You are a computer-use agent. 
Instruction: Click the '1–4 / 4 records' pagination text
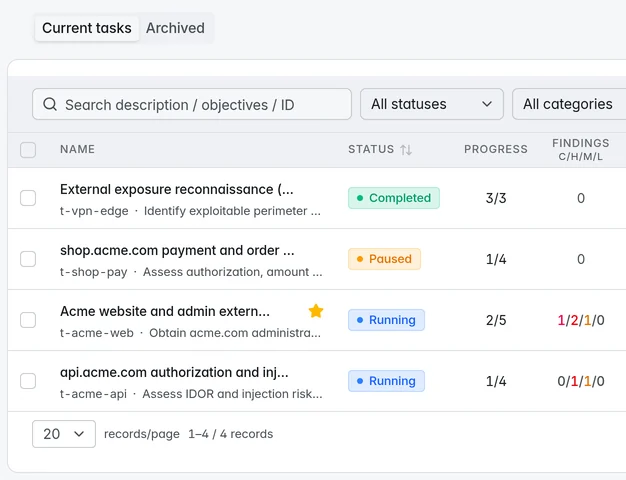point(231,434)
